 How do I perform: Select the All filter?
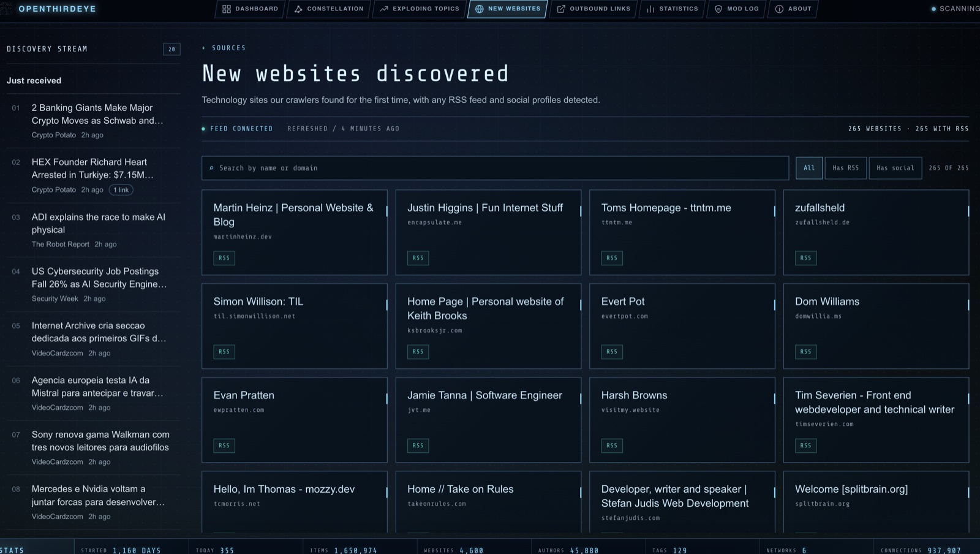809,168
